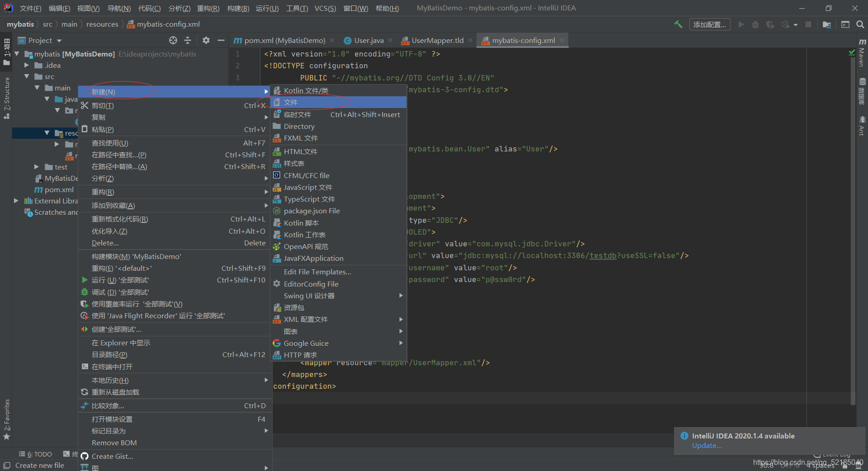Viewport: 868px width, 471px height.
Task: Choose 资源包 resource bundle entry
Action: click(x=338, y=307)
